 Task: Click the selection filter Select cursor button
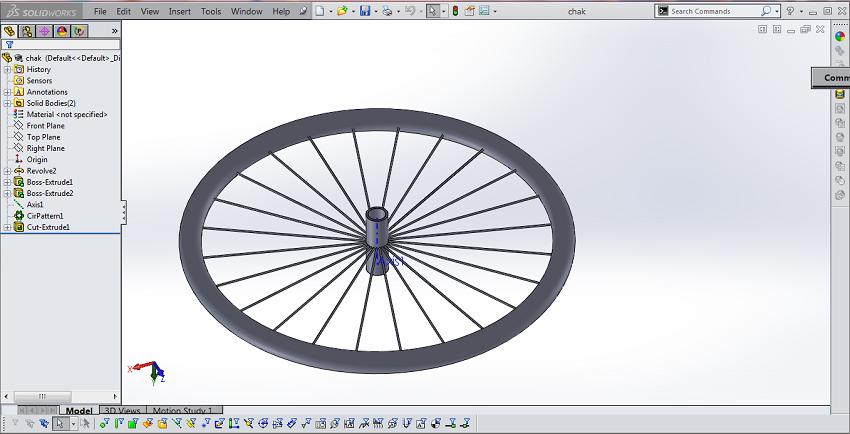[x=60, y=424]
